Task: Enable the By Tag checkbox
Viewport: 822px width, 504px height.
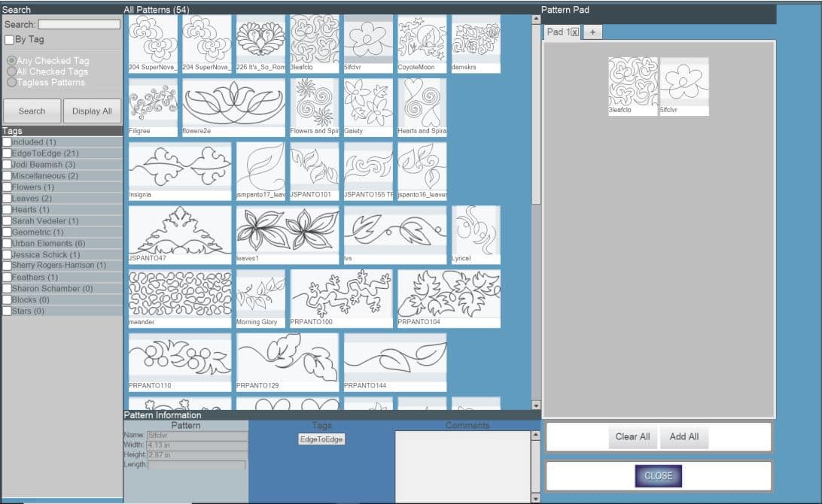Action: point(9,39)
